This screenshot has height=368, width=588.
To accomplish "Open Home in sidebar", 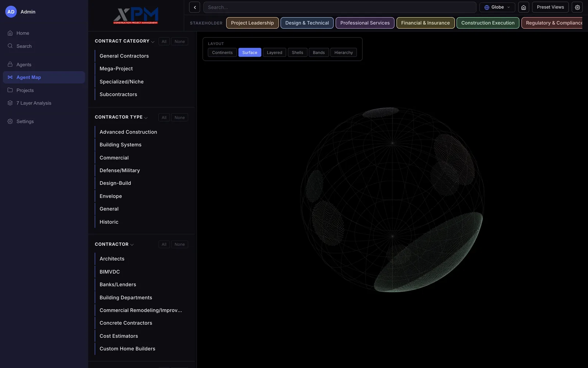I will [44, 33].
